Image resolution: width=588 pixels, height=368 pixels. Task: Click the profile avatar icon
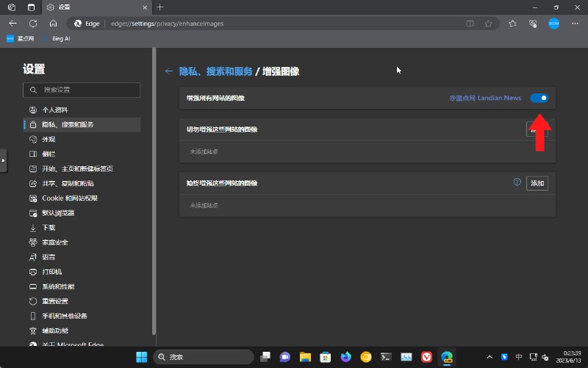(554, 24)
